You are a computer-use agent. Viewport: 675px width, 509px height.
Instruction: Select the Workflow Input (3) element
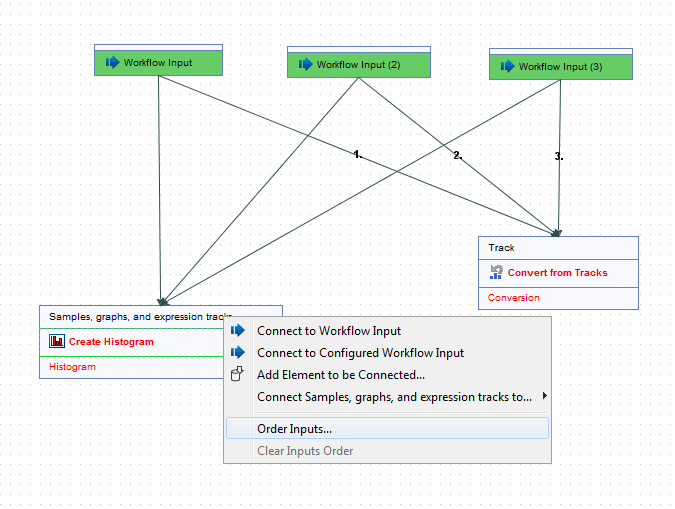(x=560, y=64)
